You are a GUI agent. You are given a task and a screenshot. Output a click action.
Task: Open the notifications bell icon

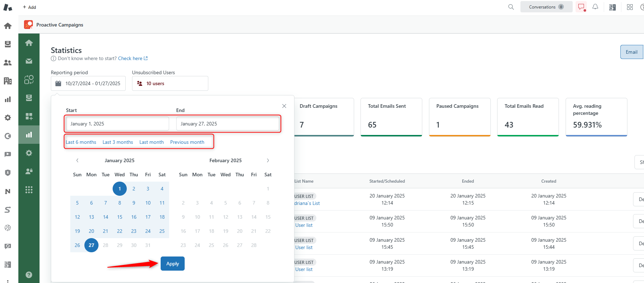[x=595, y=7]
